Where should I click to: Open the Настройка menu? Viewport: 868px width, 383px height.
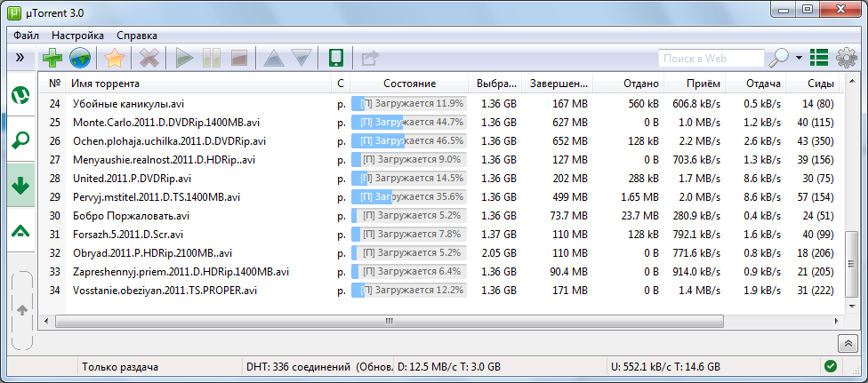point(77,35)
